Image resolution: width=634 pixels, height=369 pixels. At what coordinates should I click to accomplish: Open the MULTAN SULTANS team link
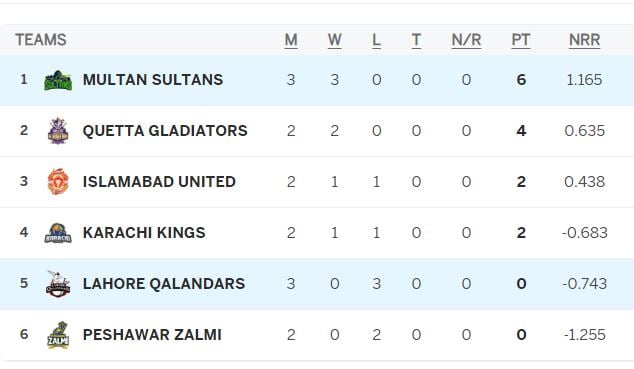coord(153,80)
